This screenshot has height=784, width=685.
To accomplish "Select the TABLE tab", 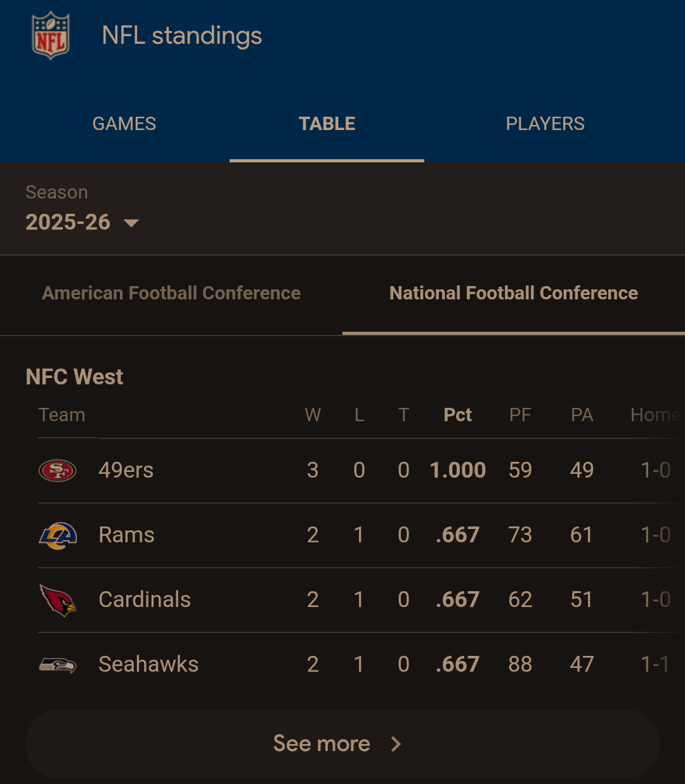I will tap(327, 124).
